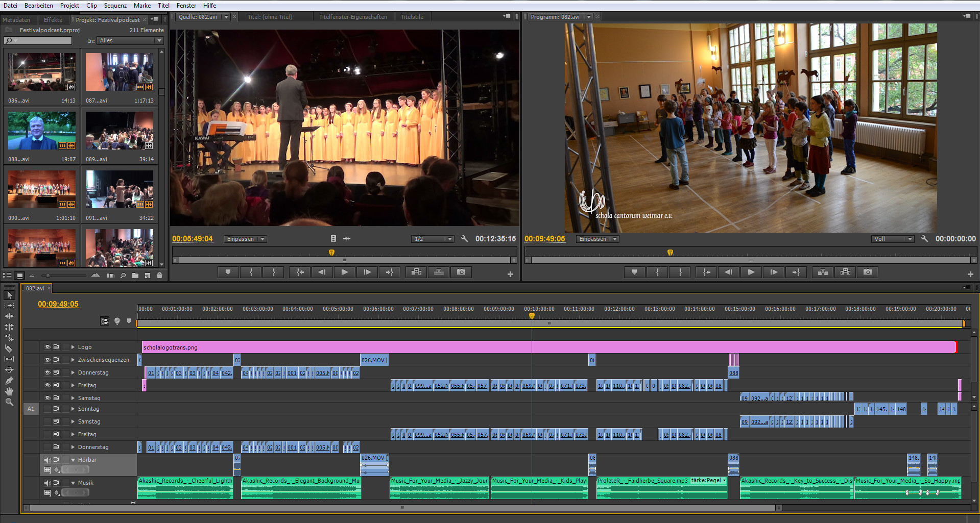Pick the Hand tool
Viewport: 980px width, 523px height.
9,391
